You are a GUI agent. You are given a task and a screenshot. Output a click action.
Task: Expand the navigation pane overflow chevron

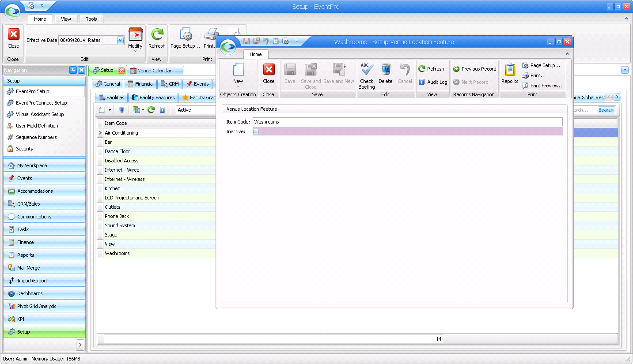[x=80, y=345]
